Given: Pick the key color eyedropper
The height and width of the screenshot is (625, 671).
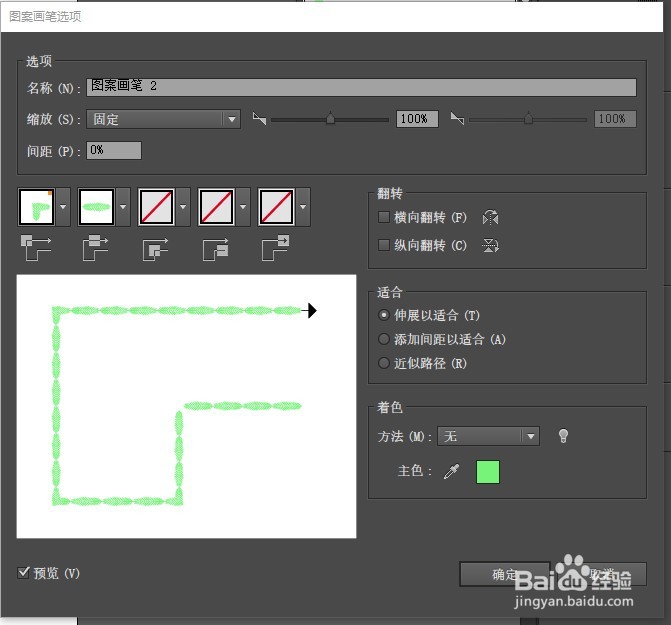Looking at the screenshot, I should pos(451,471).
